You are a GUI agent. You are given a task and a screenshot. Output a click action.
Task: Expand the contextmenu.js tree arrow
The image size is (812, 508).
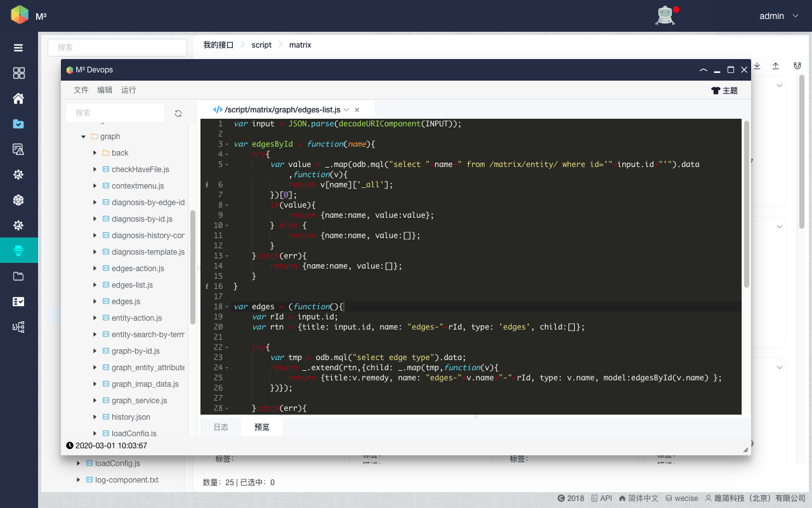coord(95,186)
